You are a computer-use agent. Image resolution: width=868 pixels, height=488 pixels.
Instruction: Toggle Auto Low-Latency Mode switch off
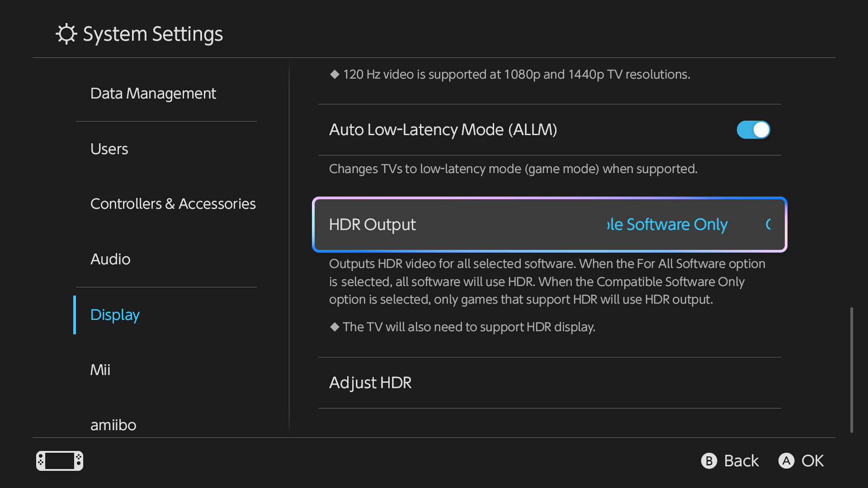click(753, 130)
